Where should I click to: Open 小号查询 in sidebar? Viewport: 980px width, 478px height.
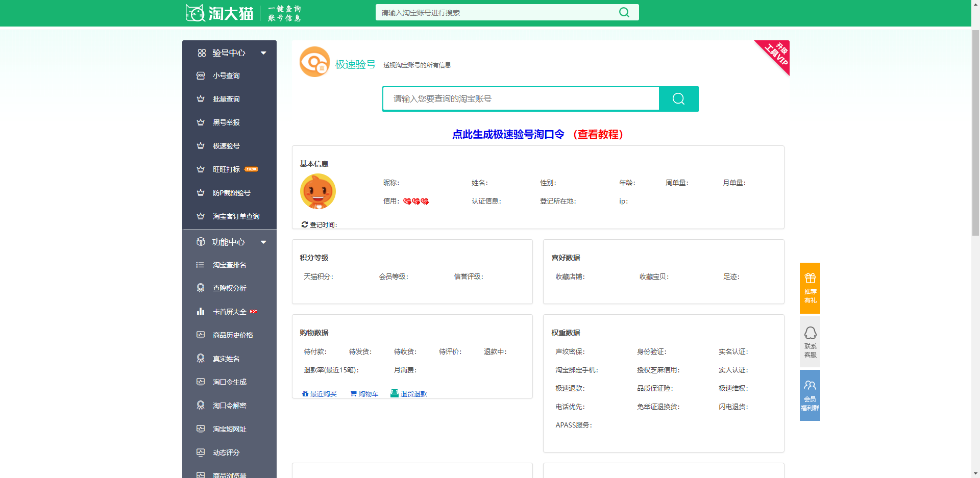[x=226, y=76]
